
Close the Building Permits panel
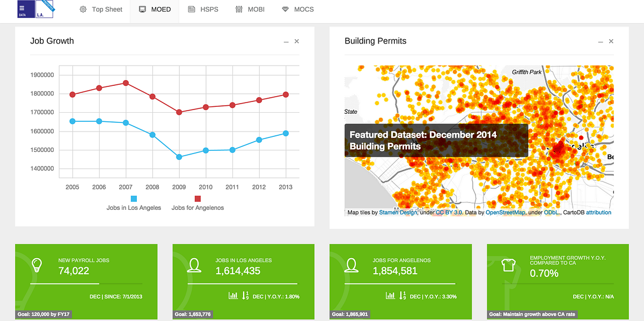coord(611,41)
